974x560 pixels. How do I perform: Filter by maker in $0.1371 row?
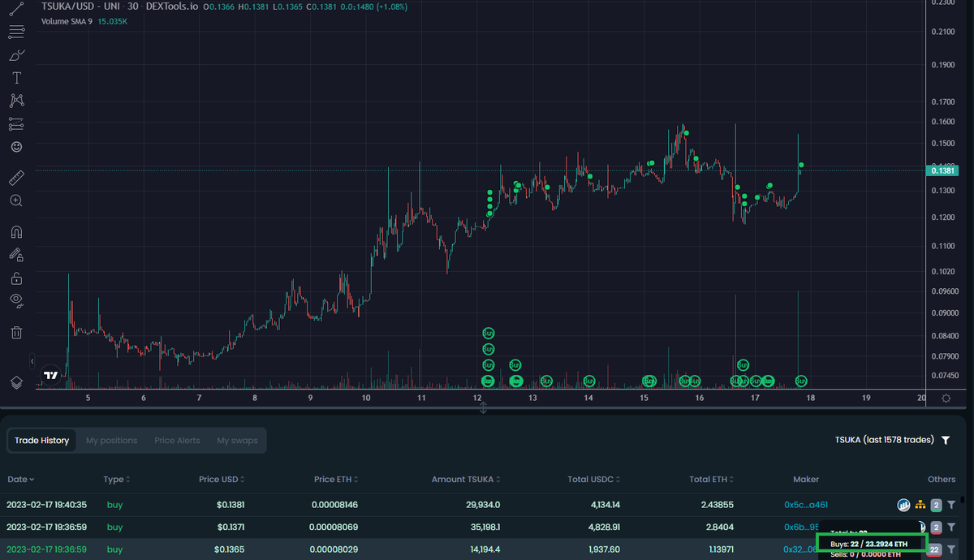pos(951,528)
